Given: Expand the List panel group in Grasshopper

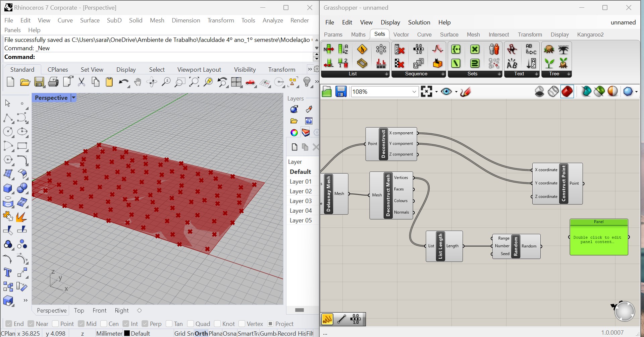Looking at the screenshot, I should pyautogui.click(x=386, y=74).
